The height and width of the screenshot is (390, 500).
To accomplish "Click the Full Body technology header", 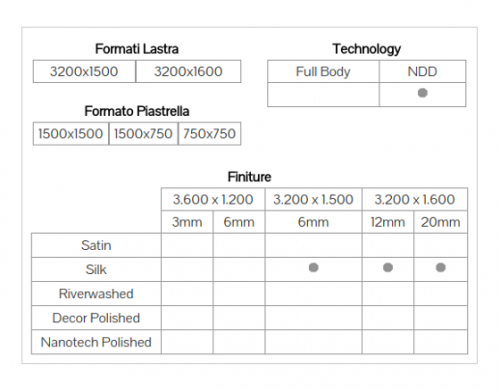I will 323,71.
